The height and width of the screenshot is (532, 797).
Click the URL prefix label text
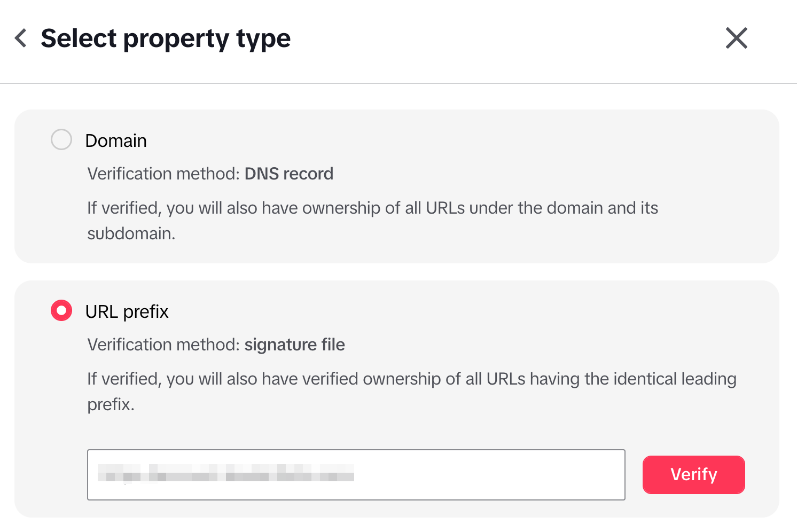tap(127, 311)
